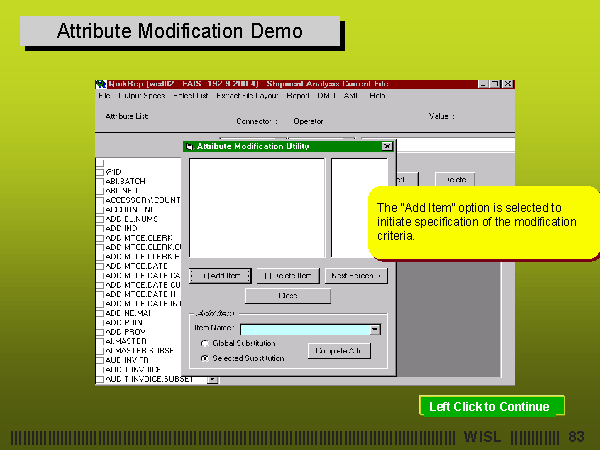Minimize the main application window
Image resolution: width=600 pixels, height=450 pixels.
pyautogui.click(x=484, y=84)
